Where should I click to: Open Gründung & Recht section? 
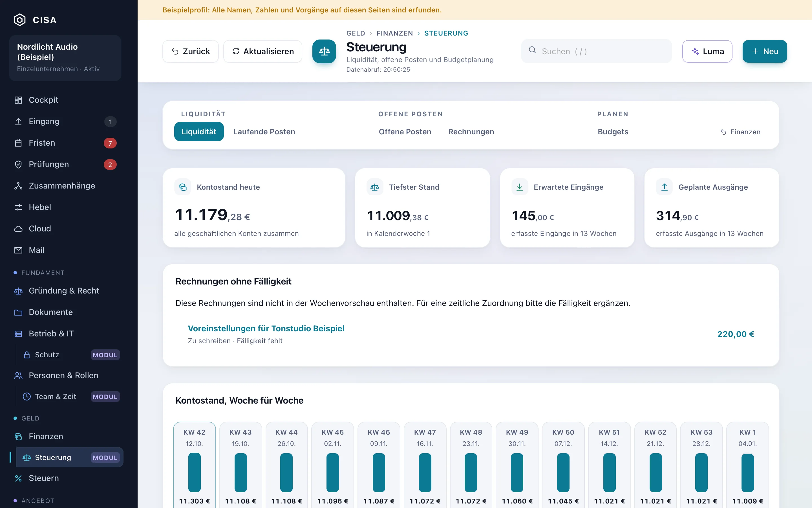pyautogui.click(x=66, y=291)
